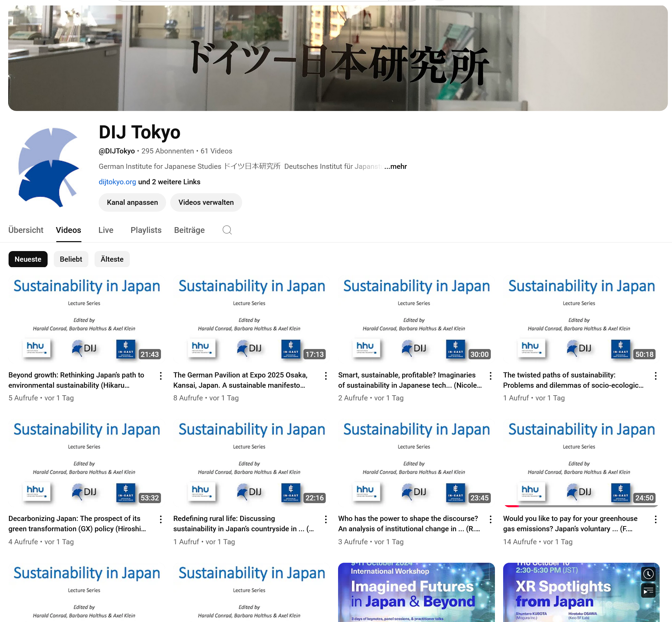Open options menu for 'Redefining rural life' video
The height and width of the screenshot is (622, 672).
click(x=326, y=520)
